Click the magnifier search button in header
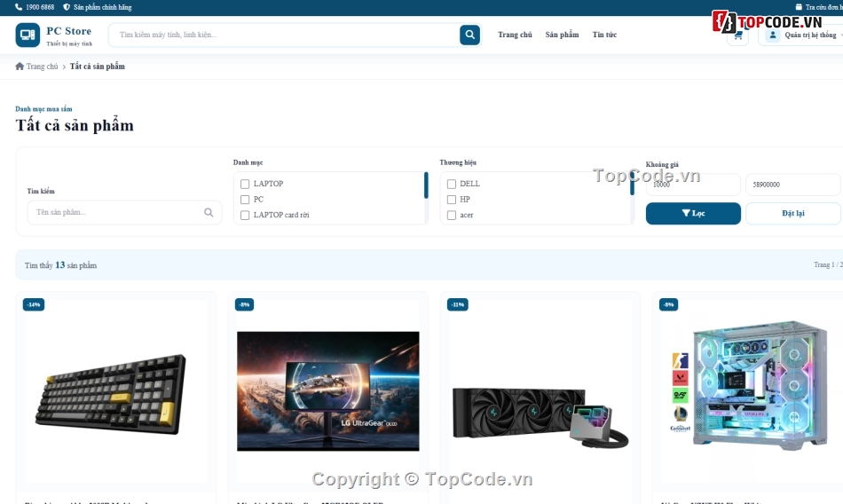843x504 pixels. (470, 35)
